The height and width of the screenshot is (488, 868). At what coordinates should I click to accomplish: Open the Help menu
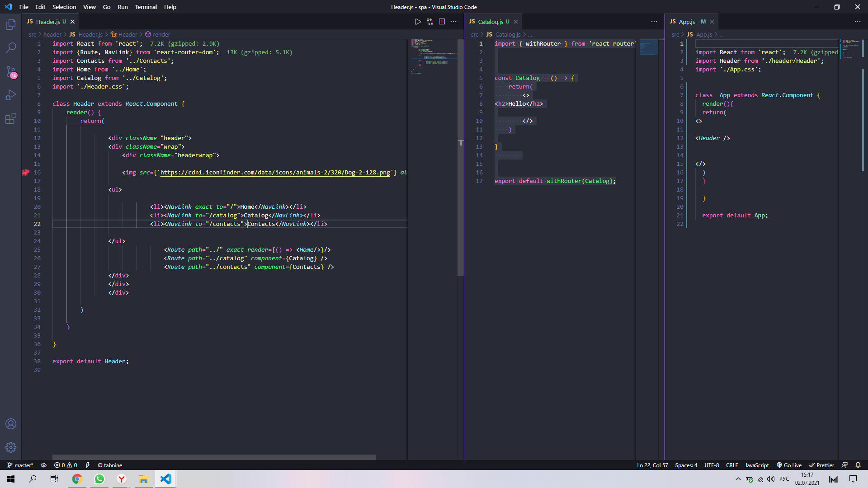click(170, 7)
